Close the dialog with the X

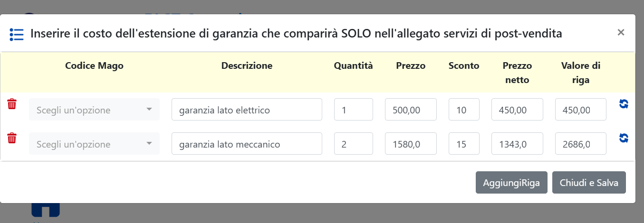621,32
